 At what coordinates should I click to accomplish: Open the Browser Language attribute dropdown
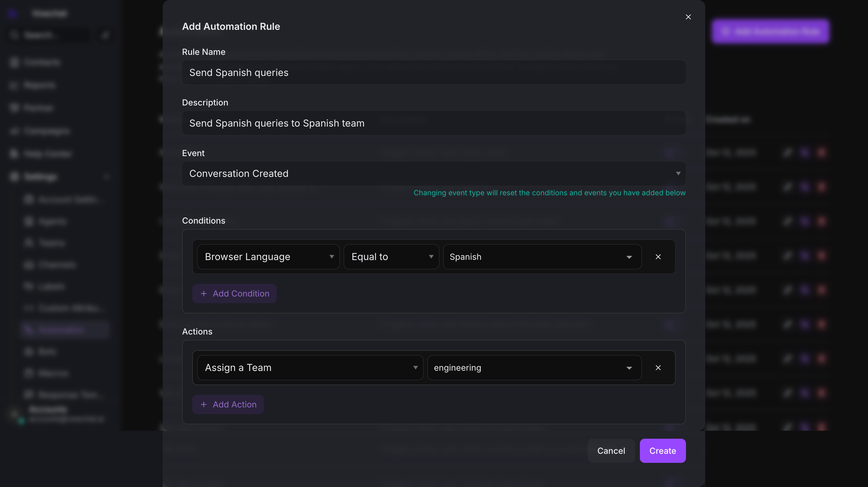click(x=268, y=257)
